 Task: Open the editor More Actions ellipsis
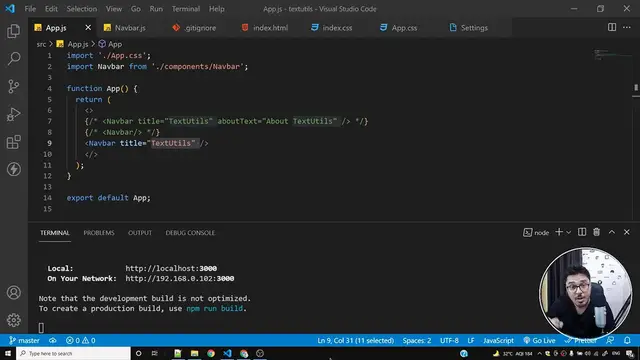(x=627, y=27)
